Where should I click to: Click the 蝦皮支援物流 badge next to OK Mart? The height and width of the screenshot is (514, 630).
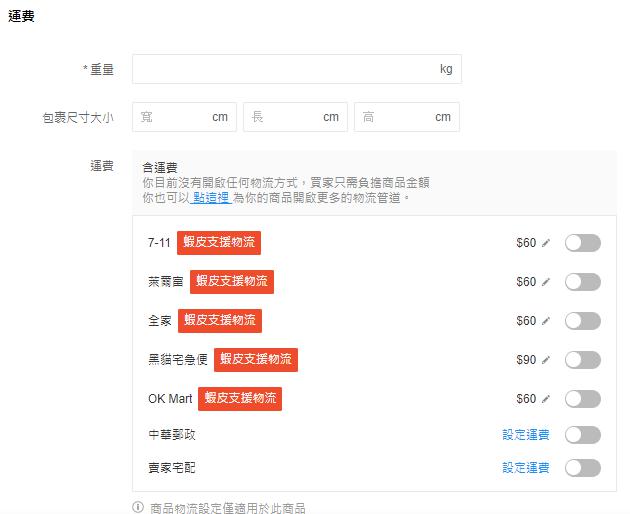(240, 399)
